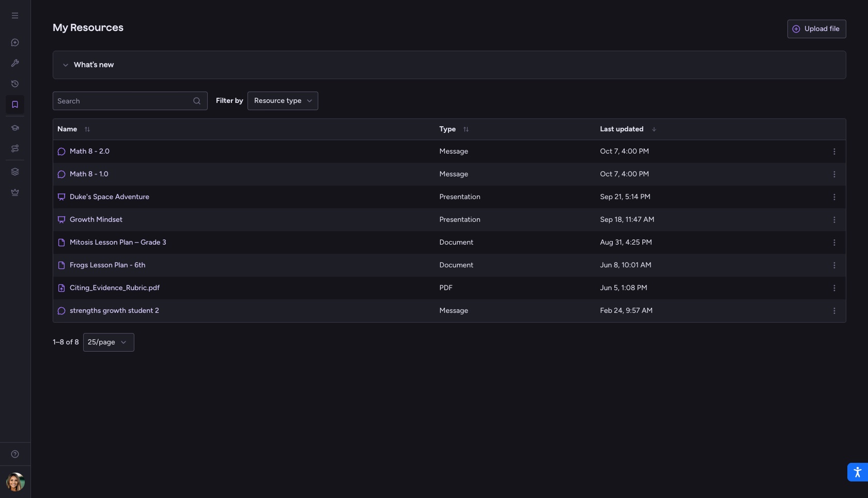Expand the What's new section

pyautogui.click(x=449, y=65)
